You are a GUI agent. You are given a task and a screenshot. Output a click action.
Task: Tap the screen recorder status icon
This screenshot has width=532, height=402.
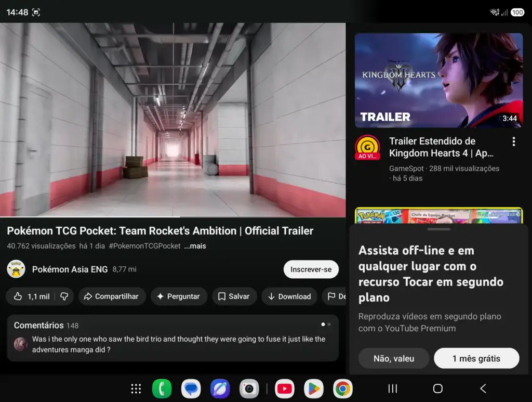[36, 12]
